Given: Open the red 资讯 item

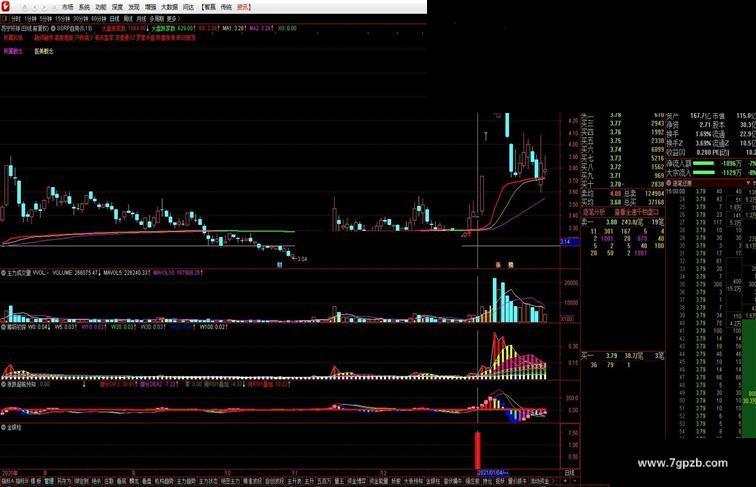Looking at the screenshot, I should (x=243, y=7).
